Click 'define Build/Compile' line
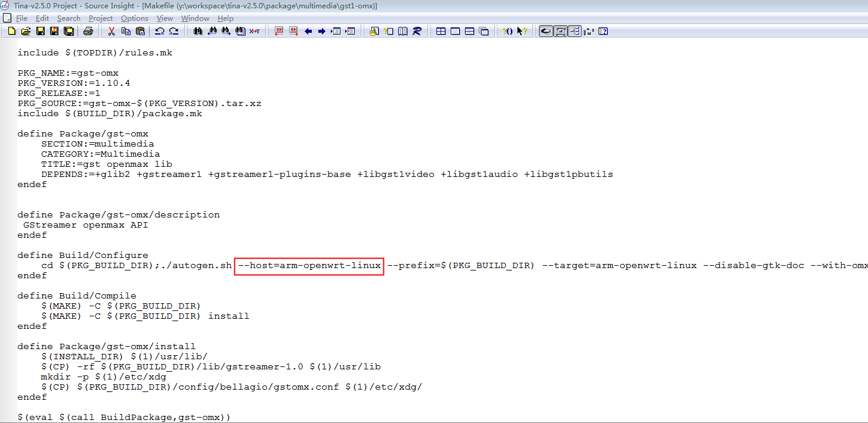The image size is (868, 423). 77,296
